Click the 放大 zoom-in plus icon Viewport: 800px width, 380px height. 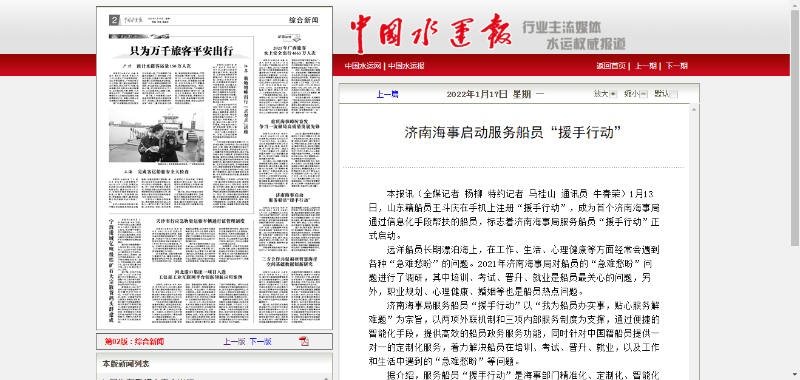click(613, 94)
